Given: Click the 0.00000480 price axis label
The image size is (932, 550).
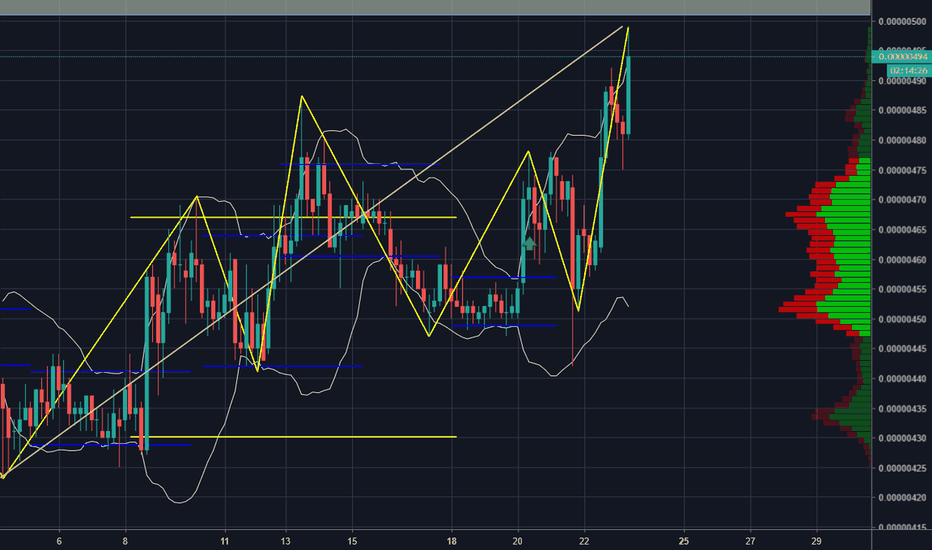Looking at the screenshot, I should [x=902, y=140].
